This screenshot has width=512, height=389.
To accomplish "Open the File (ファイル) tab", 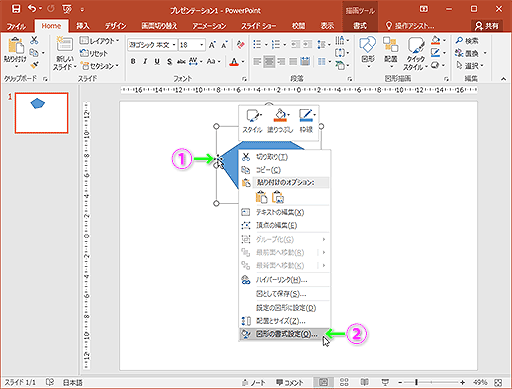I will click(16, 26).
